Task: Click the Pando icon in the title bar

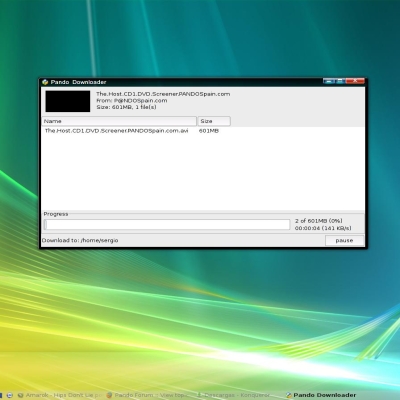Action: click(x=45, y=82)
